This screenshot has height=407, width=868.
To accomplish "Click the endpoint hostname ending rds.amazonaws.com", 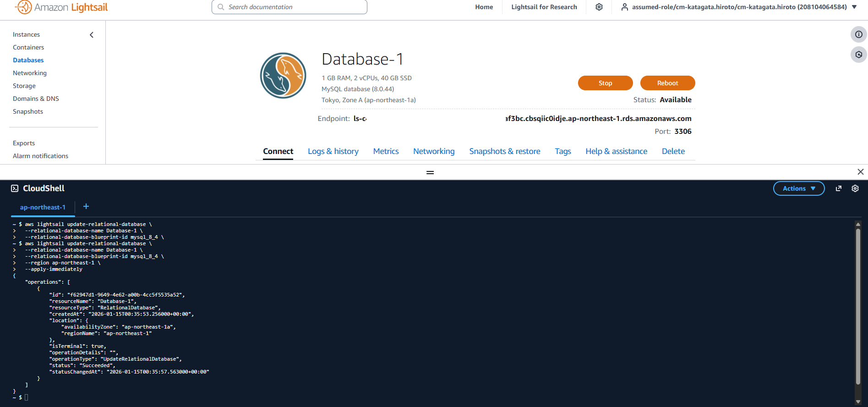I will pos(598,119).
